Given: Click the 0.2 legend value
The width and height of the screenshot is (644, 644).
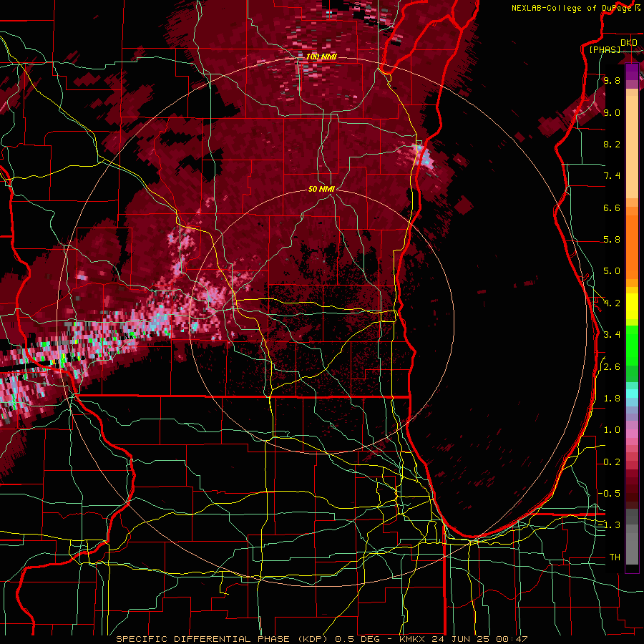Looking at the screenshot, I should [x=612, y=462].
